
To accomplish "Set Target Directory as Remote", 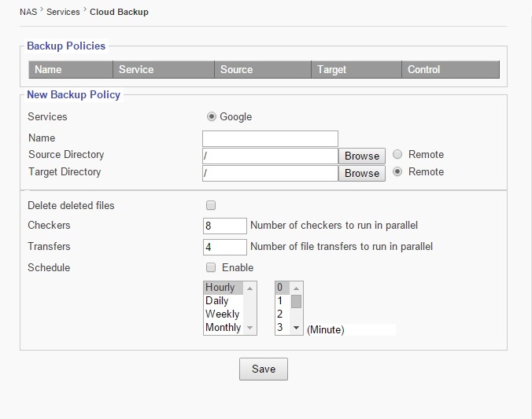I will tap(398, 171).
